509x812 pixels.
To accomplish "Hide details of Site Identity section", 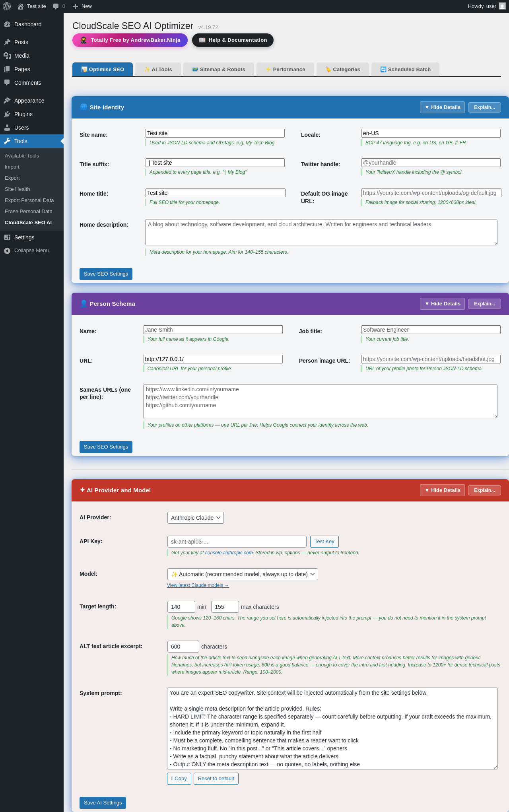I will pos(442,107).
